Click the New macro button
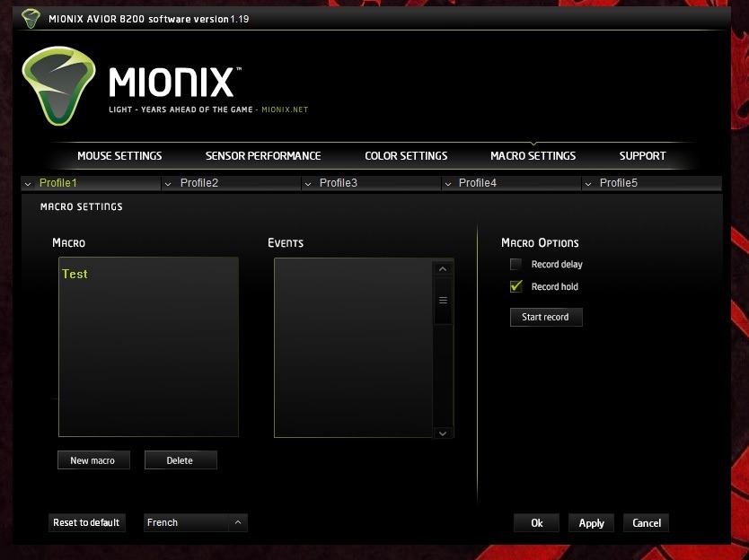 93,460
